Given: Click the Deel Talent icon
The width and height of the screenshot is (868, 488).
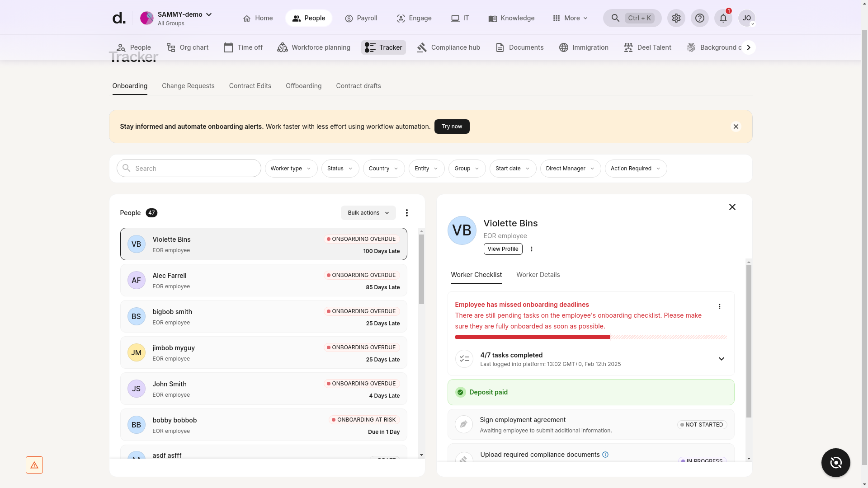Looking at the screenshot, I should tap(628, 47).
